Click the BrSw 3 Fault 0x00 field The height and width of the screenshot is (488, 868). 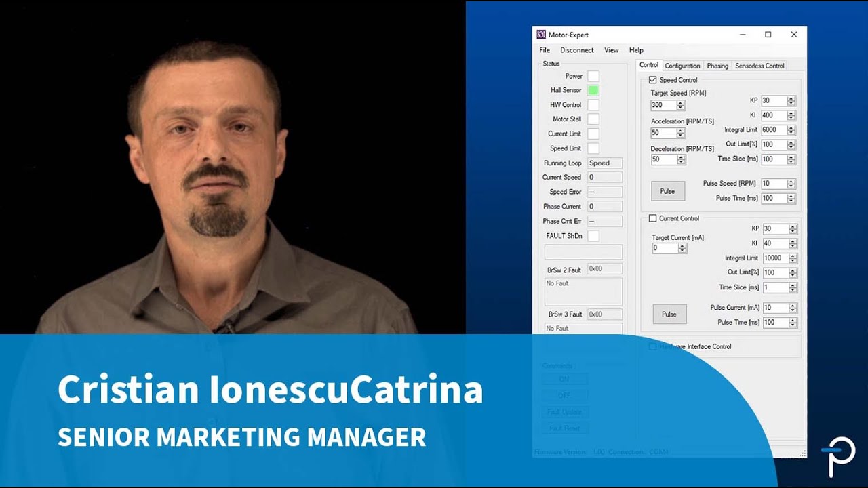pyautogui.click(x=605, y=314)
